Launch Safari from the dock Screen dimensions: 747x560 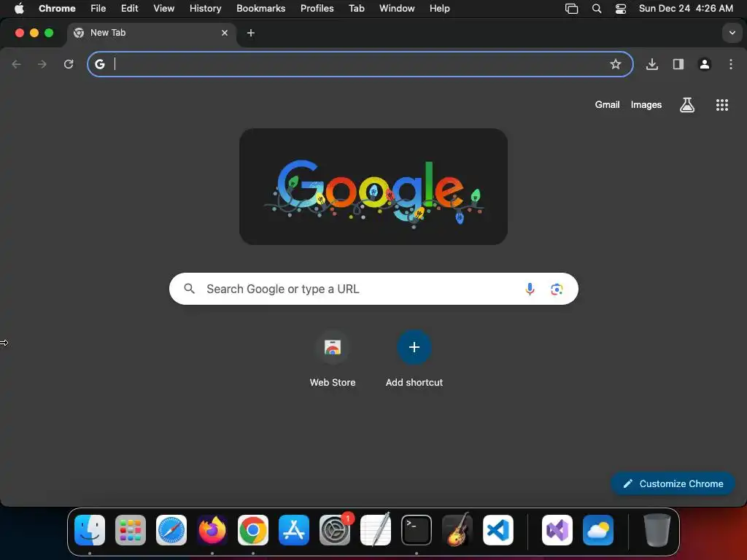(x=171, y=530)
